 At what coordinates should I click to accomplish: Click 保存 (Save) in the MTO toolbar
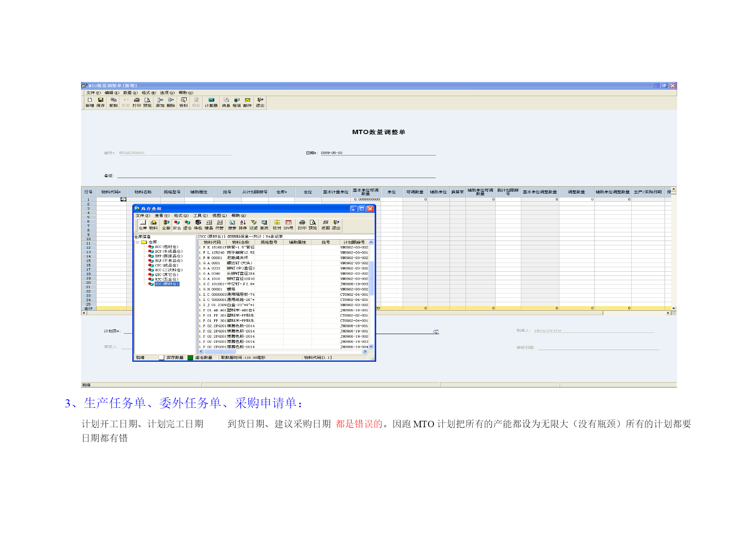tap(100, 102)
